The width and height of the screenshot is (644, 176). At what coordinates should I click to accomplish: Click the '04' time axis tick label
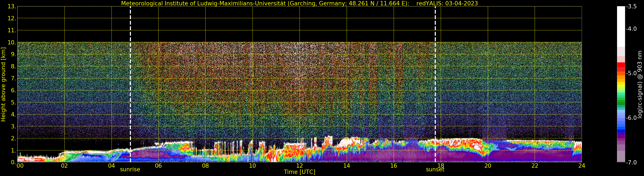point(111,166)
